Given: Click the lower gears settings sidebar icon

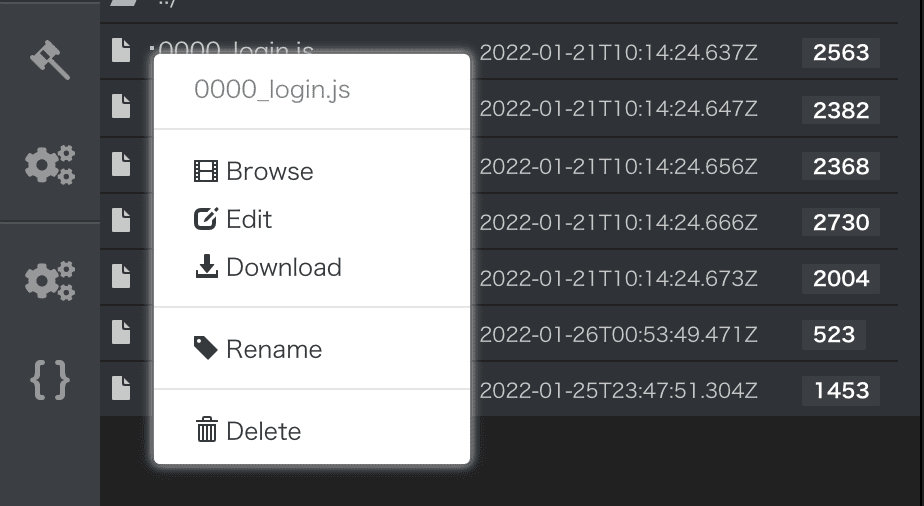Looking at the screenshot, I should coord(50,281).
